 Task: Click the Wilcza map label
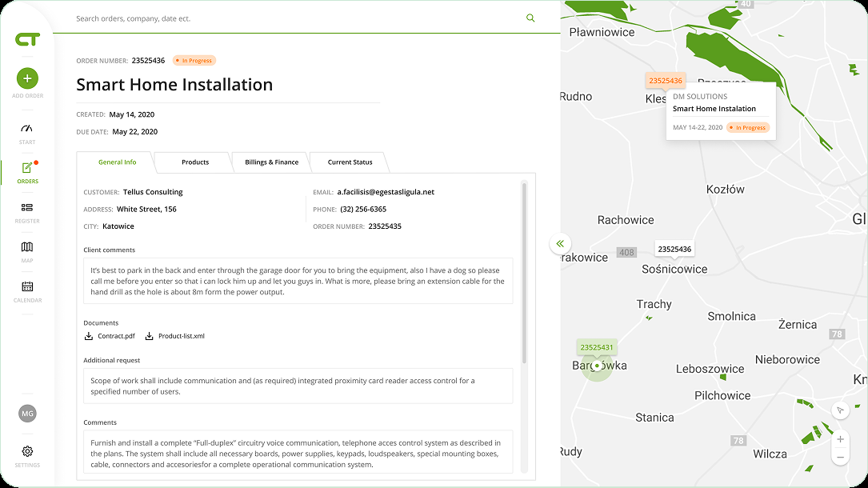point(770,454)
